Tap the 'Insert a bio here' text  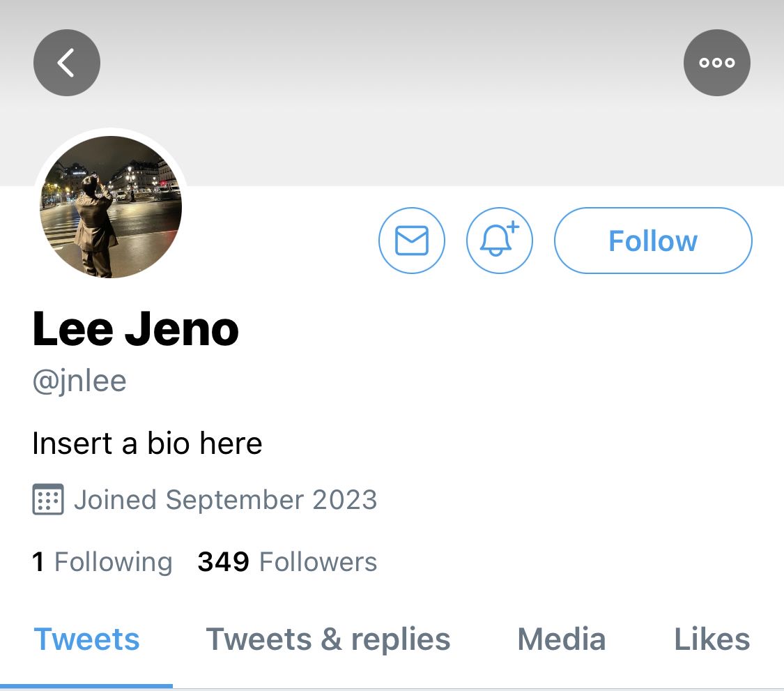point(147,443)
